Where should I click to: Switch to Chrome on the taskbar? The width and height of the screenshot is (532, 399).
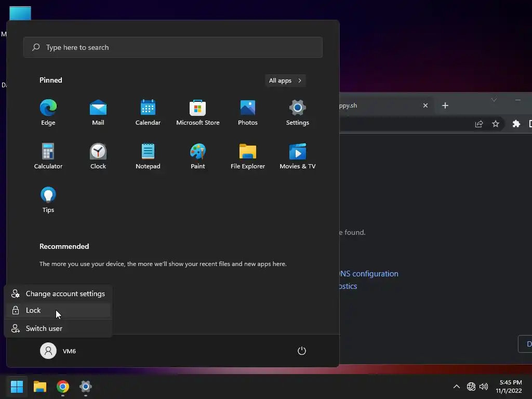tap(63, 387)
